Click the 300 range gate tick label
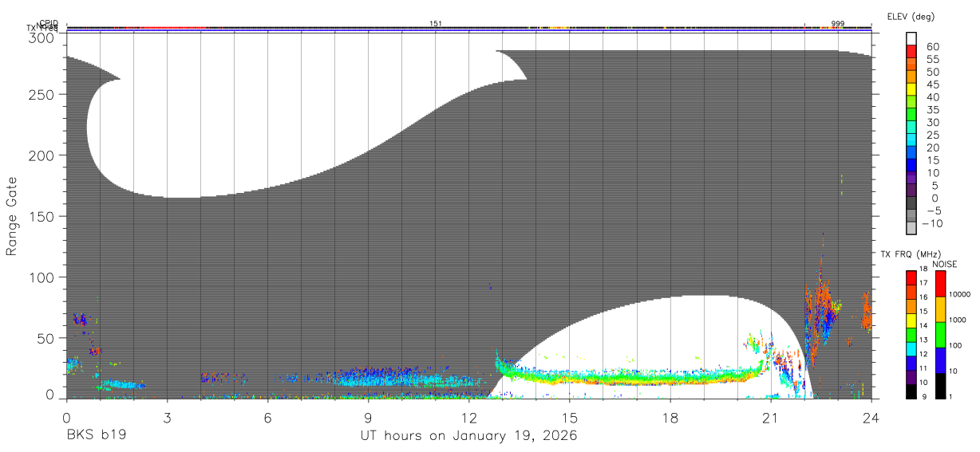This screenshot has height=452, width=980. [42, 37]
